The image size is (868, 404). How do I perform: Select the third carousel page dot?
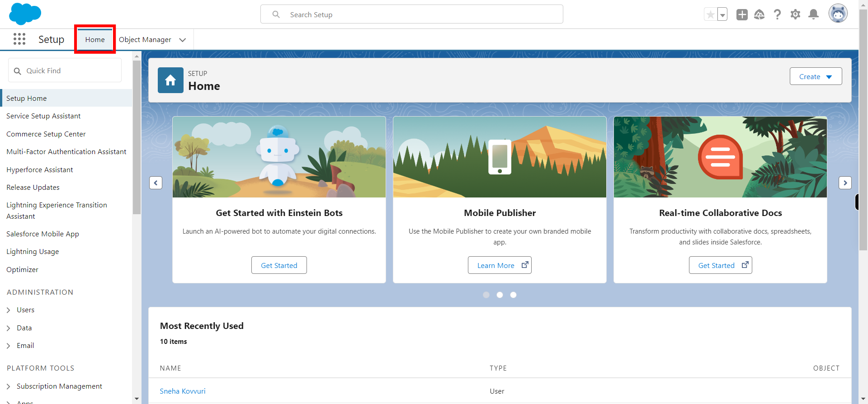click(513, 295)
